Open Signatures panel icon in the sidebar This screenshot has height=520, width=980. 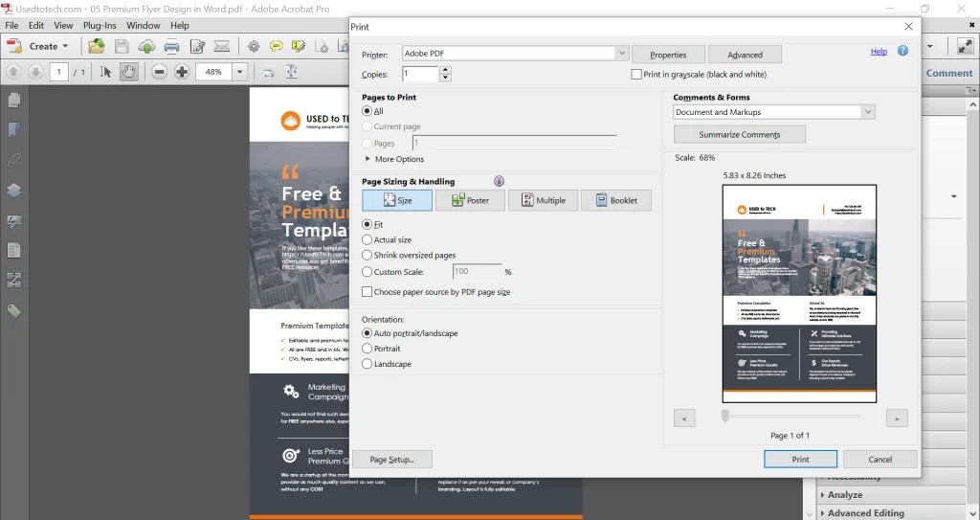pos(13,221)
